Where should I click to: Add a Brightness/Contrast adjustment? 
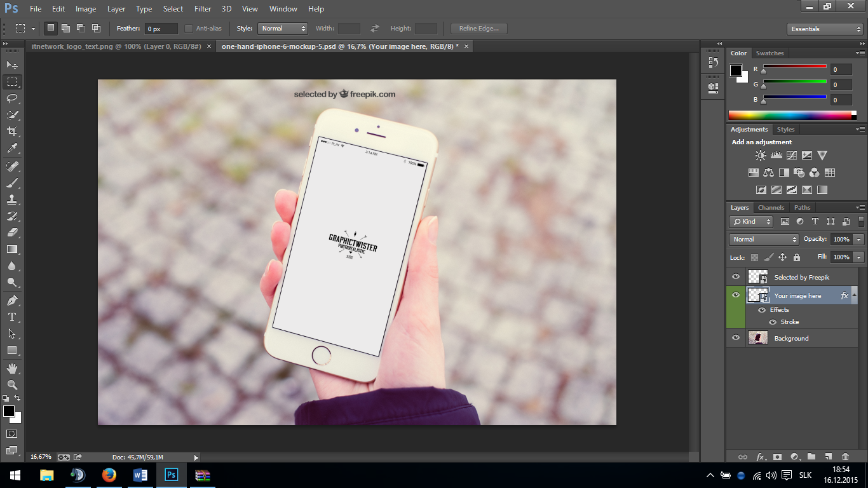point(761,156)
